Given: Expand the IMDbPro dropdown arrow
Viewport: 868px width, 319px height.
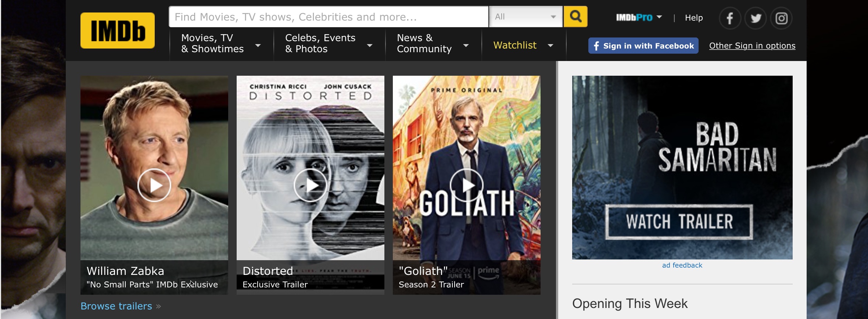Looking at the screenshot, I should [659, 17].
